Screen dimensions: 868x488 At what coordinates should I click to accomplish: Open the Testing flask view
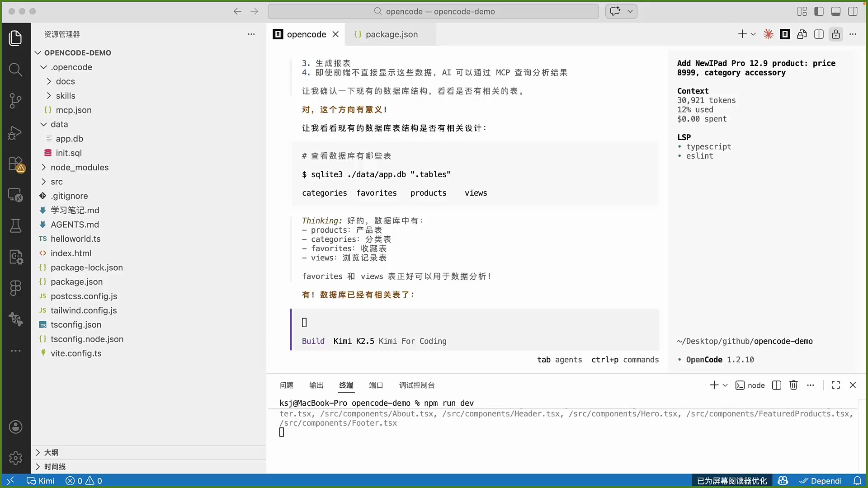(15, 225)
